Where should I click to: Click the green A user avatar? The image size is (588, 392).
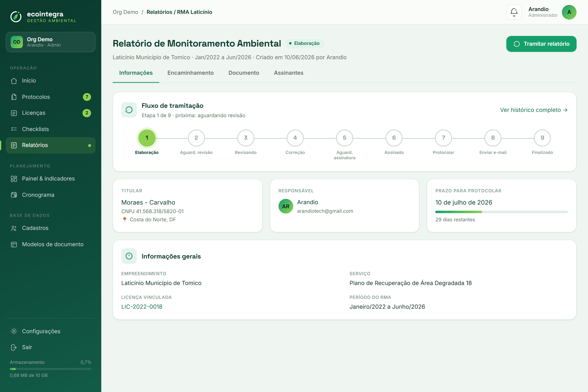coord(569,12)
